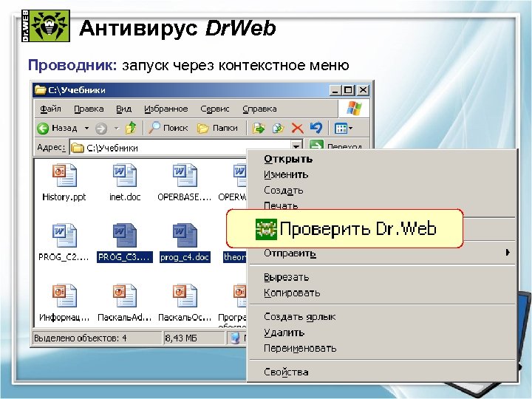This screenshot has height=399, width=532.
Task: Open the Сервис menu
Action: [x=215, y=109]
